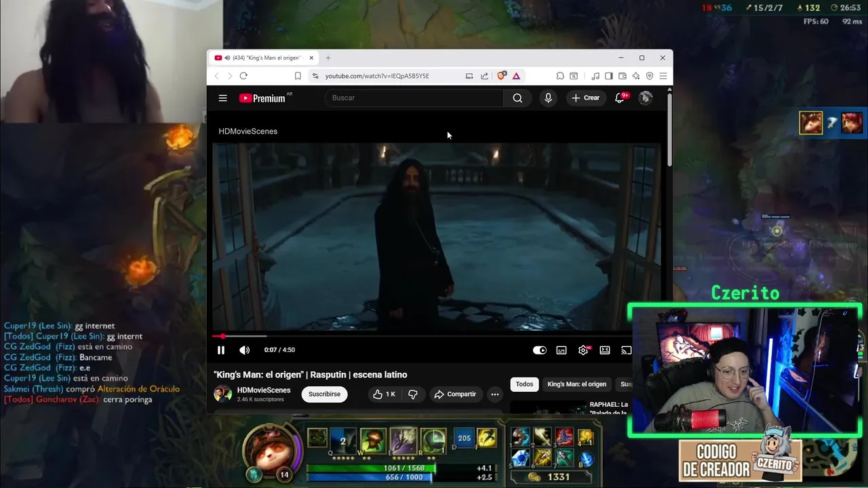Open the Brave VPN shield icon
The image size is (868, 488).
tap(650, 76)
